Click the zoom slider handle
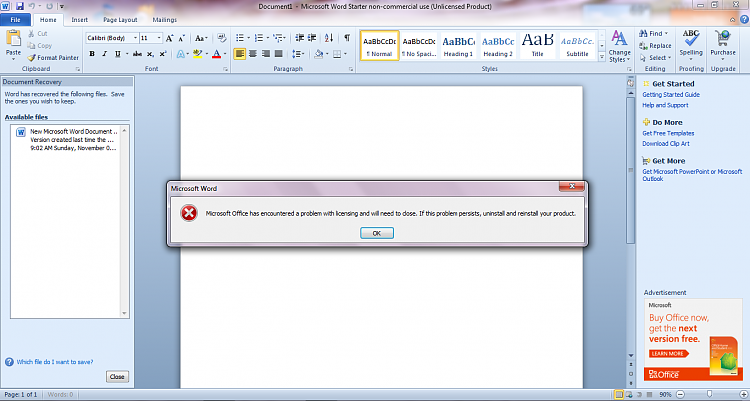 (709, 394)
